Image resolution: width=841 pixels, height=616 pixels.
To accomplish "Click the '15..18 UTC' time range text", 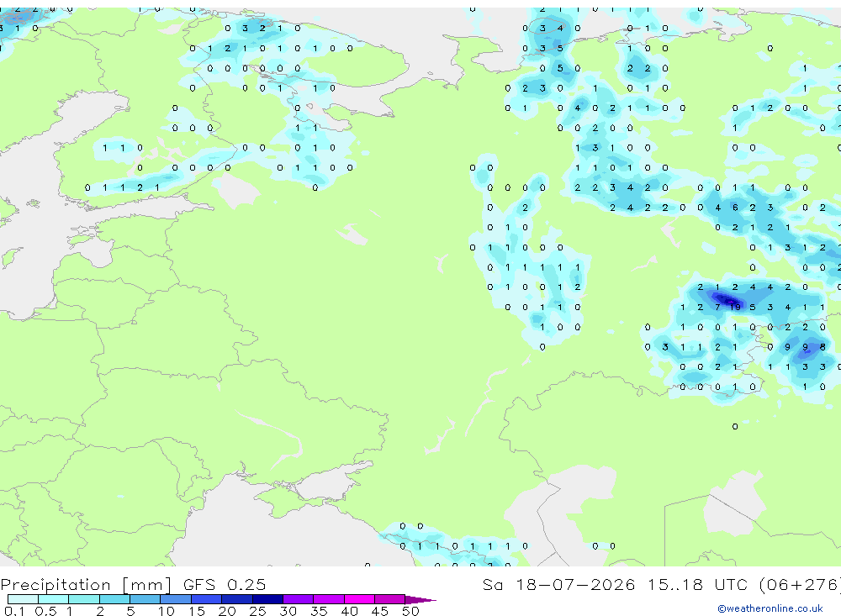I will (697, 584).
